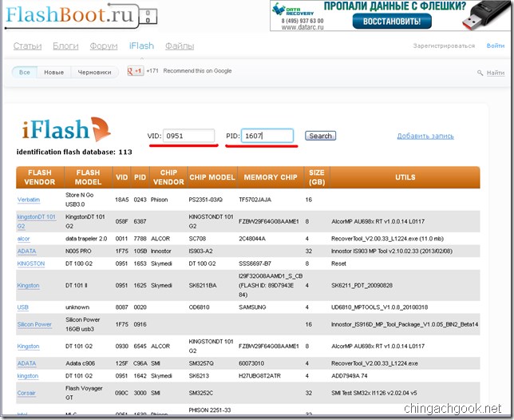The width and height of the screenshot is (514, 420).
Task: Open the Verbatim vendor link
Action: point(29,200)
